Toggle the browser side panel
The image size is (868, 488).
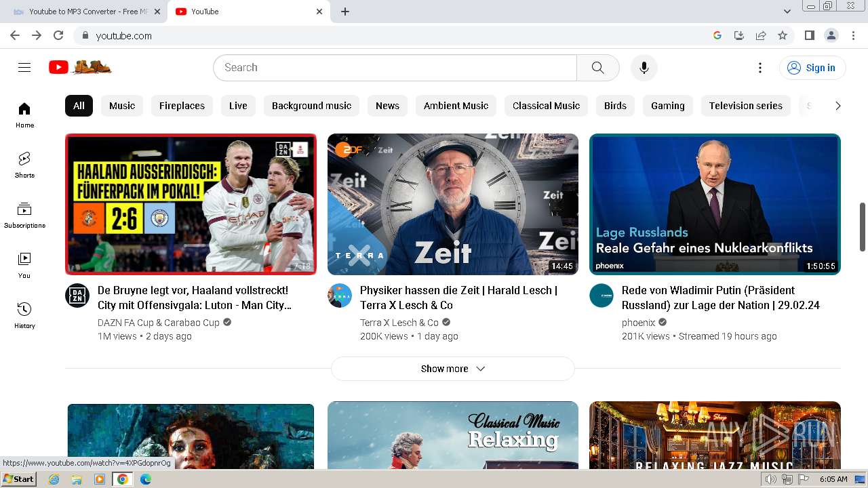pyautogui.click(x=809, y=35)
